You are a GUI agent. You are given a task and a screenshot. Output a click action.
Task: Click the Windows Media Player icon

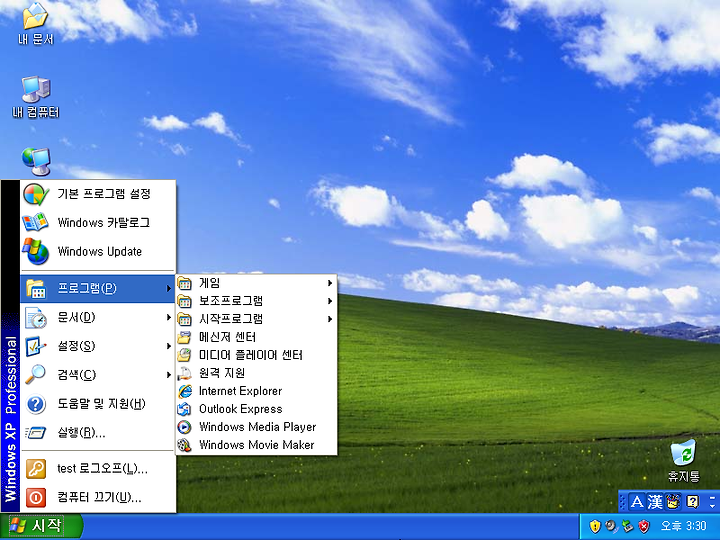(185, 427)
